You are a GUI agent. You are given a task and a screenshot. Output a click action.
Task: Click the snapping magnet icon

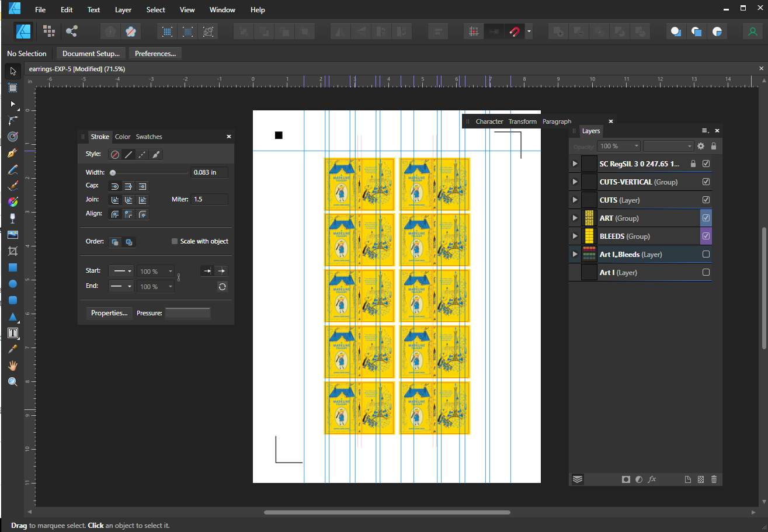click(515, 32)
